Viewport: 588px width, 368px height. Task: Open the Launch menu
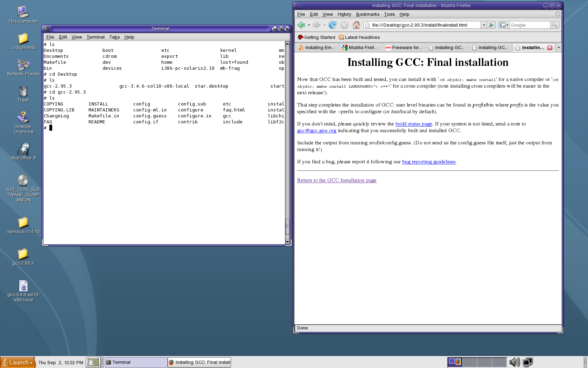pos(17,362)
